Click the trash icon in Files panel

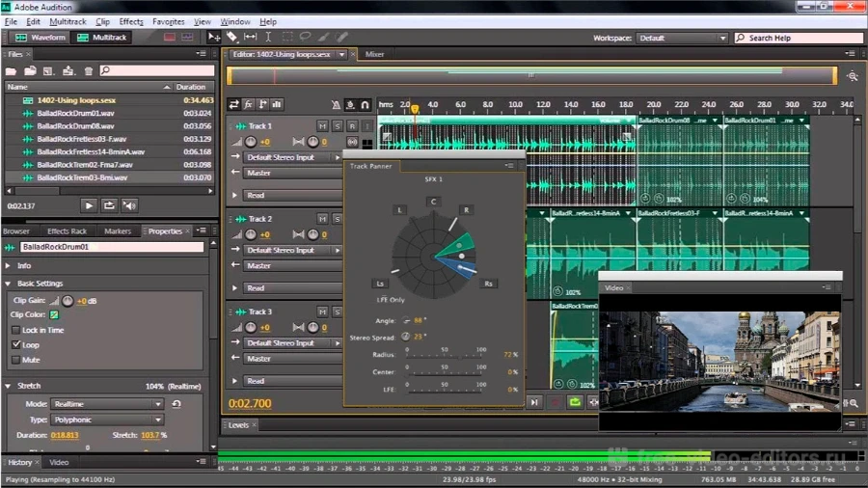tap(89, 70)
